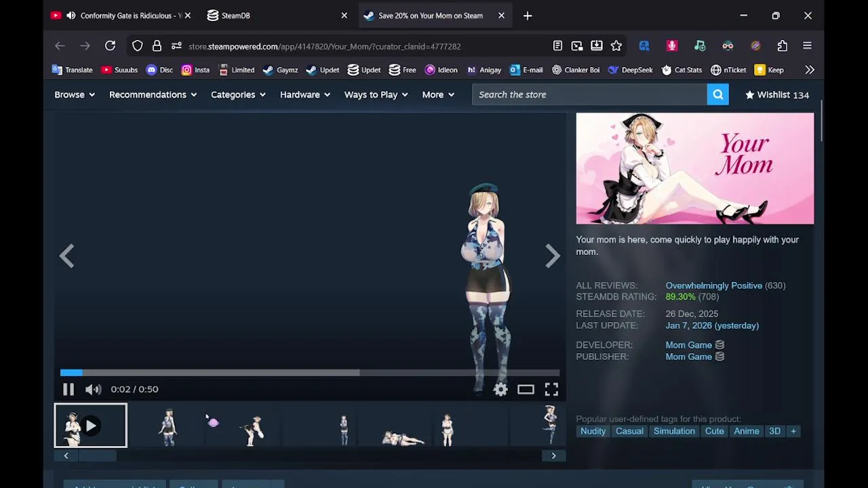Open the green music note extension
The width and height of the screenshot is (868, 488).
coord(700,46)
